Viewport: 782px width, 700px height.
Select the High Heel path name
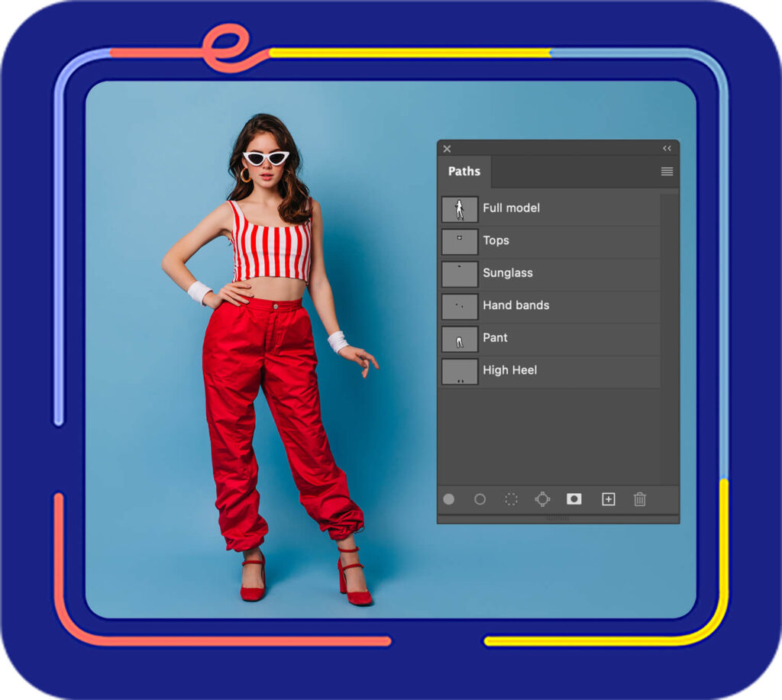coord(509,370)
